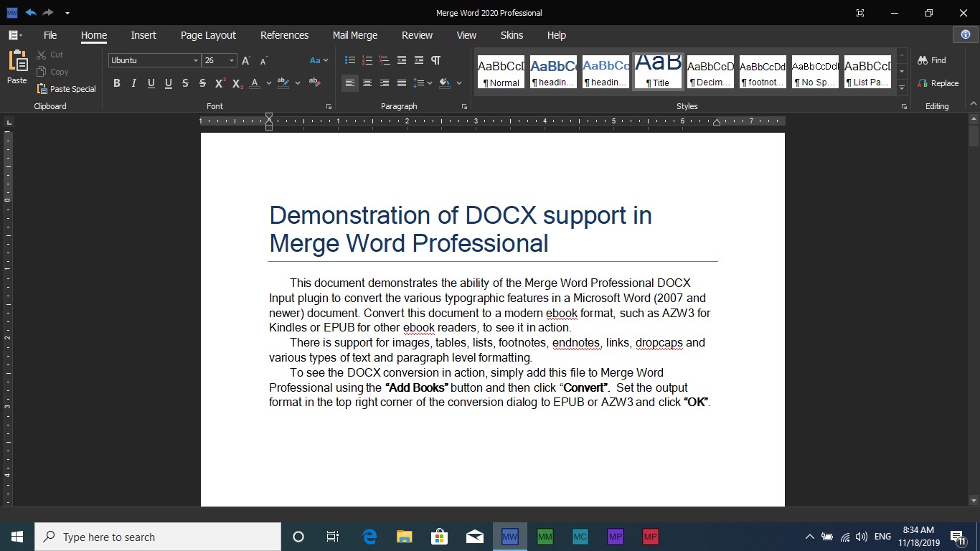Switch to the Page Layout tab
Image resolution: width=980 pixels, height=551 pixels.
point(208,35)
